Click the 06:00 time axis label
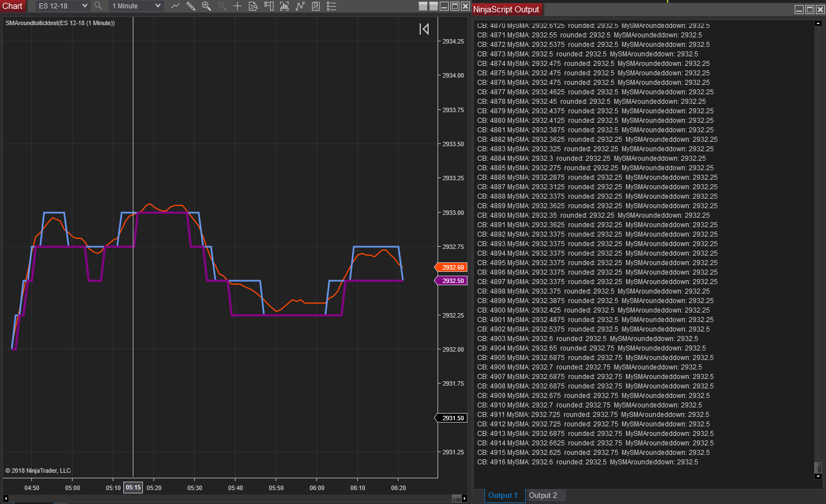826x504 pixels. tap(317, 488)
